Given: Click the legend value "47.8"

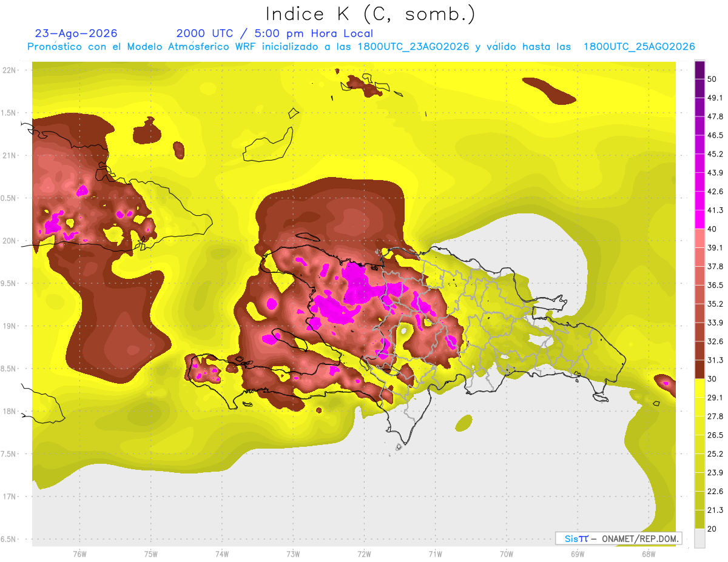Looking at the screenshot, I should pos(715,117).
